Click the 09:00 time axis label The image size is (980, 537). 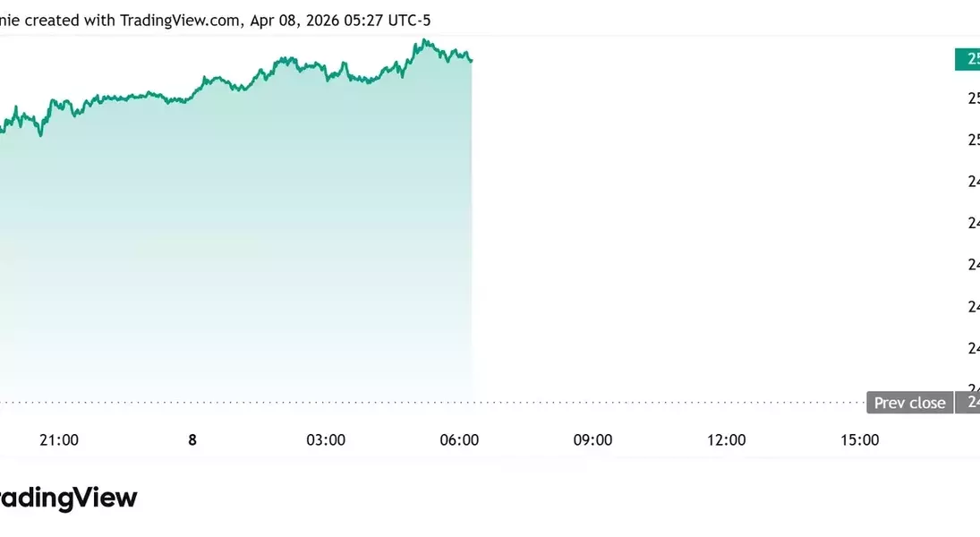click(x=592, y=439)
